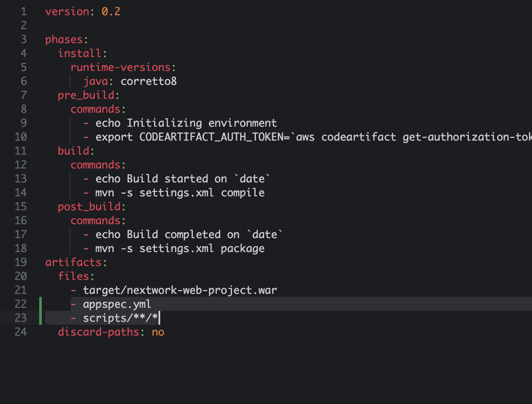Click the 'artifacts' key
The height and width of the screenshot is (404, 532).
(x=73, y=263)
